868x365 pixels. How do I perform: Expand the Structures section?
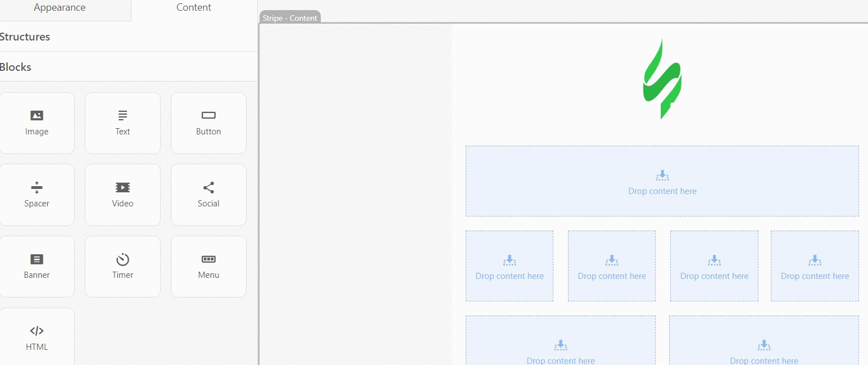tap(25, 37)
